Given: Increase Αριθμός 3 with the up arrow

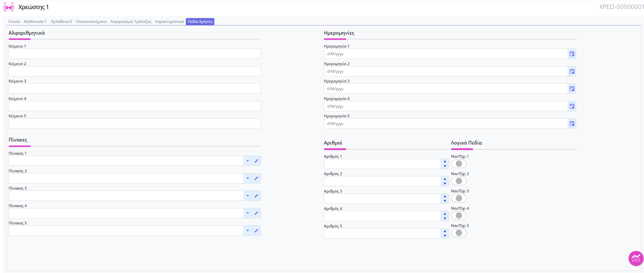Looking at the screenshot, I should point(445,196).
